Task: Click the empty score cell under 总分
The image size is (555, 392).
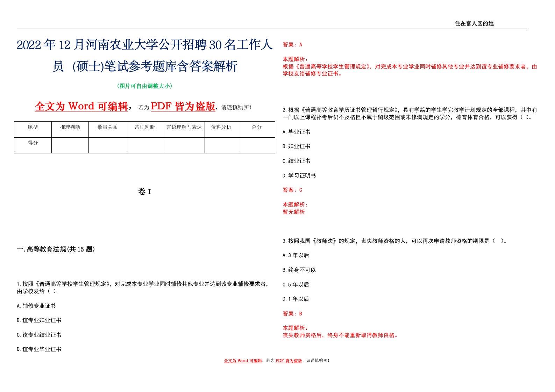Action: pos(257,145)
